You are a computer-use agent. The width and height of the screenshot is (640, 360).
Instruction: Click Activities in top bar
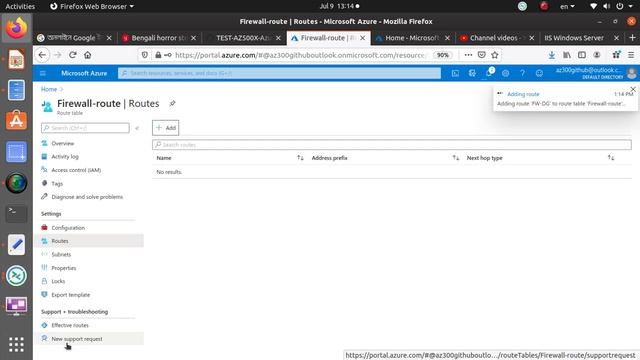(x=20, y=6)
